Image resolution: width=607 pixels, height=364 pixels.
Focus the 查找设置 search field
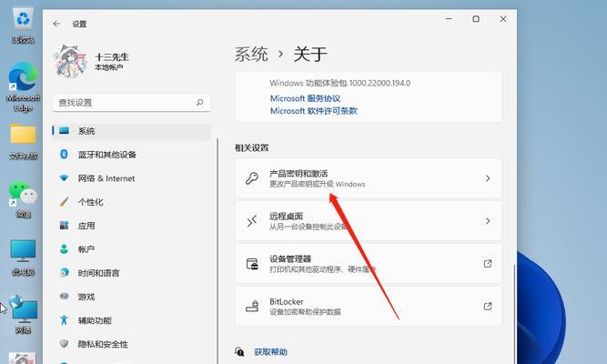131,103
